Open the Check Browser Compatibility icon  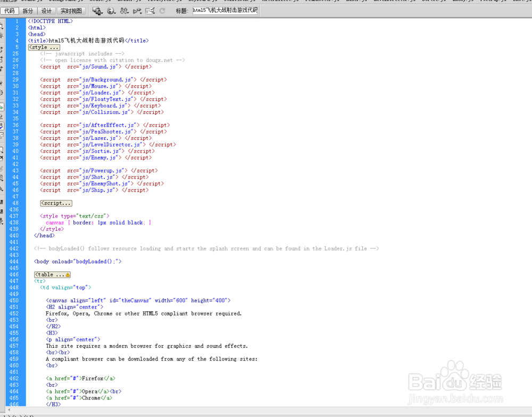click(x=149, y=11)
